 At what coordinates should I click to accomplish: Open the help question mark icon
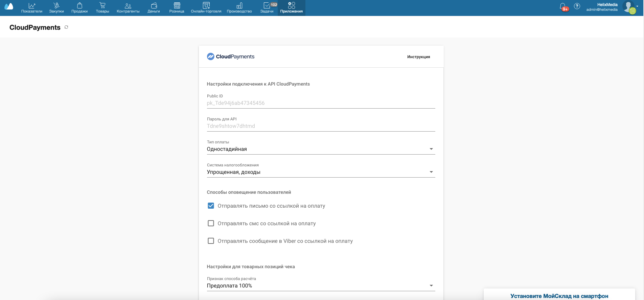[577, 6]
